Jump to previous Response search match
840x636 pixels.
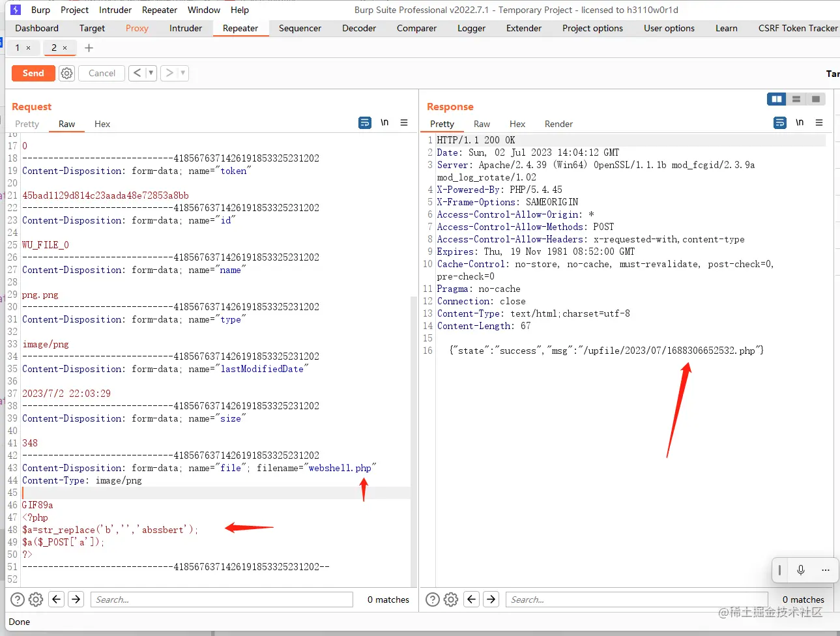point(472,600)
